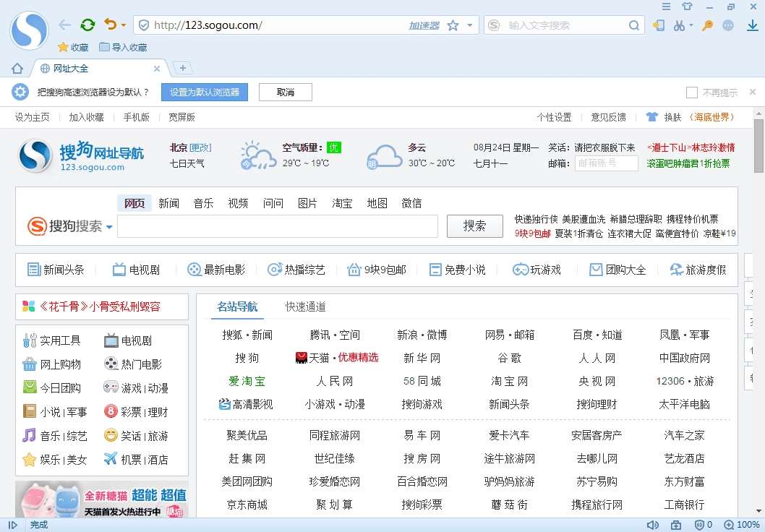The image size is (765, 532).
Task: Open 新闻头条 shortcut in the shortcut bar
Action: (x=56, y=270)
